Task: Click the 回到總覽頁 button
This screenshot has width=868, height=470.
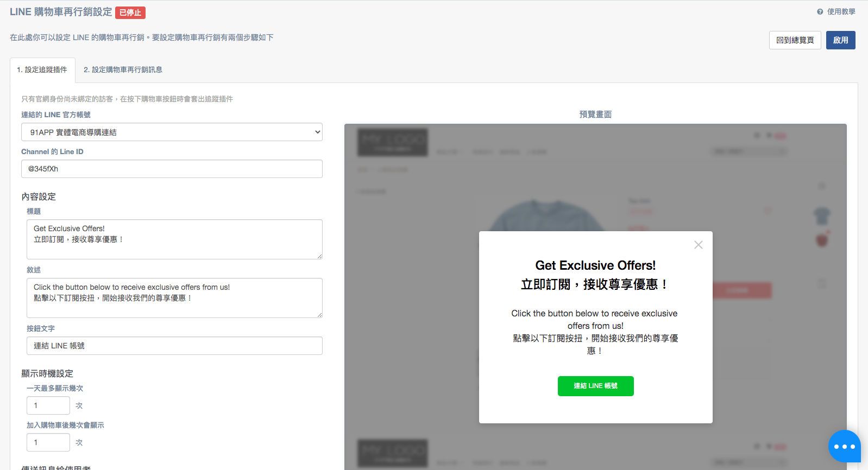Action: pyautogui.click(x=795, y=40)
